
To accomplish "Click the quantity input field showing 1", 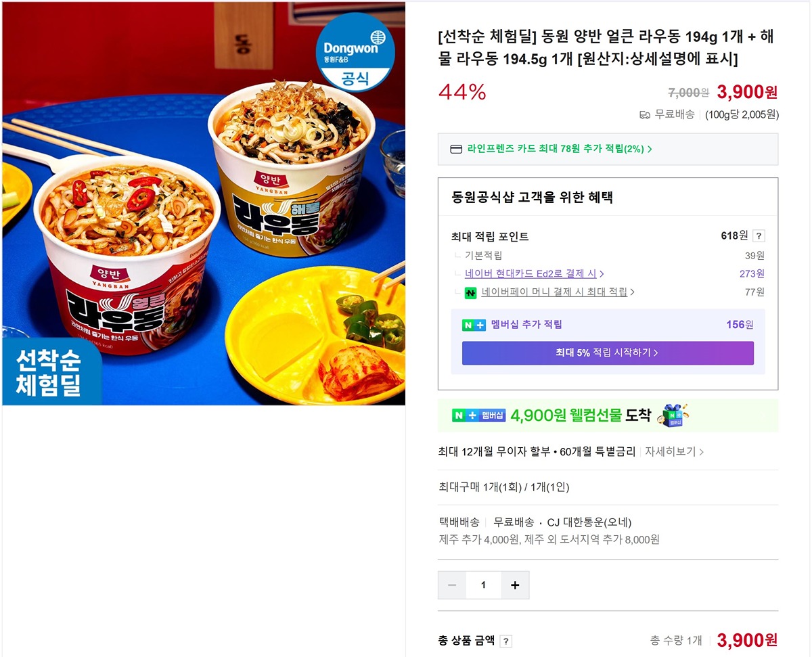I will 483,585.
